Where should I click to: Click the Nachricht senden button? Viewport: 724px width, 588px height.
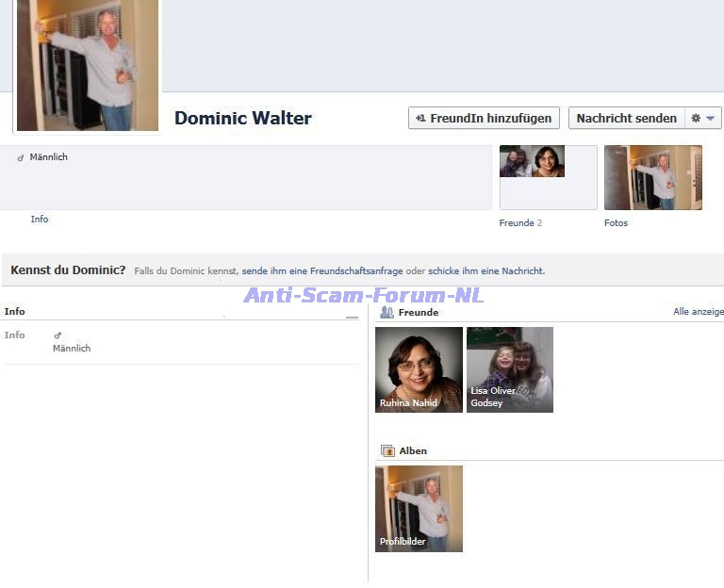(x=626, y=119)
